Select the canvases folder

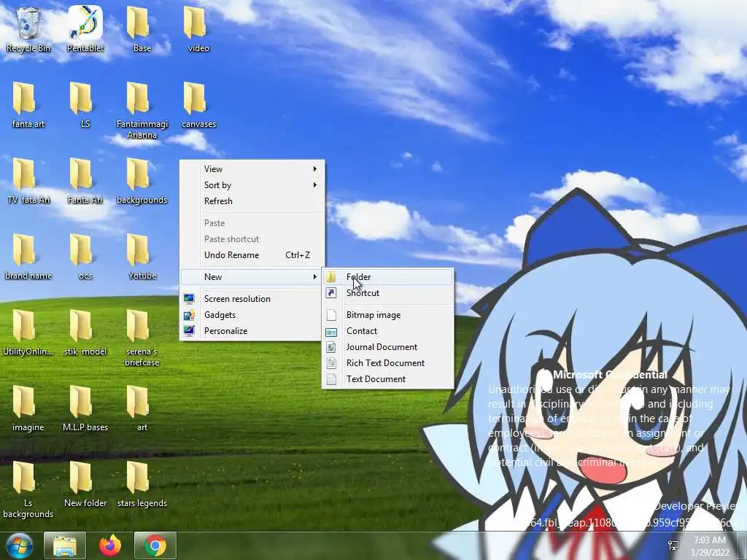pos(198,105)
